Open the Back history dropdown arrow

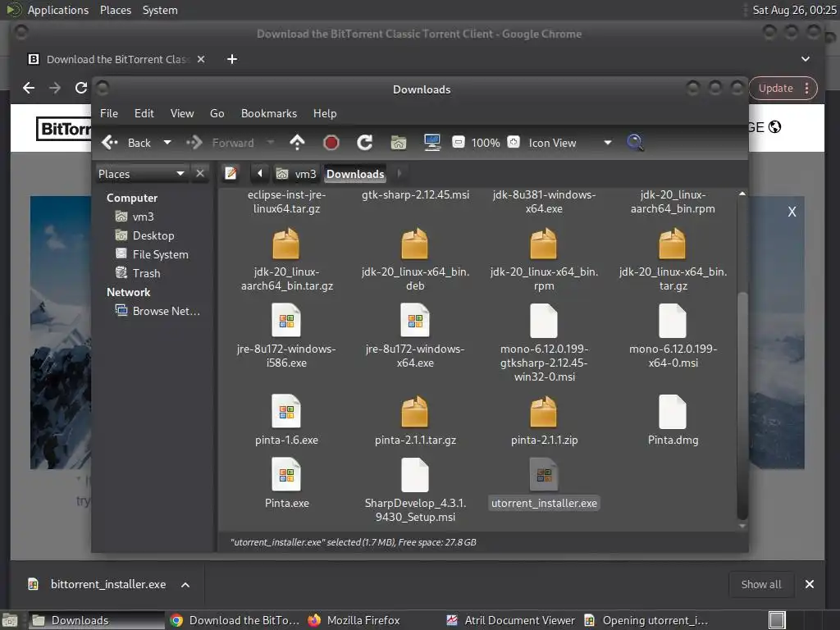(x=167, y=143)
